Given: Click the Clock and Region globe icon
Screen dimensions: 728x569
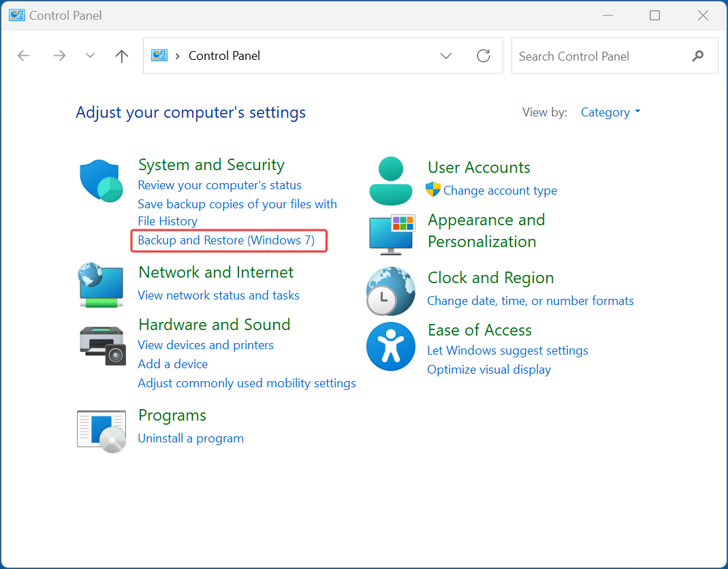Looking at the screenshot, I should coord(390,291).
